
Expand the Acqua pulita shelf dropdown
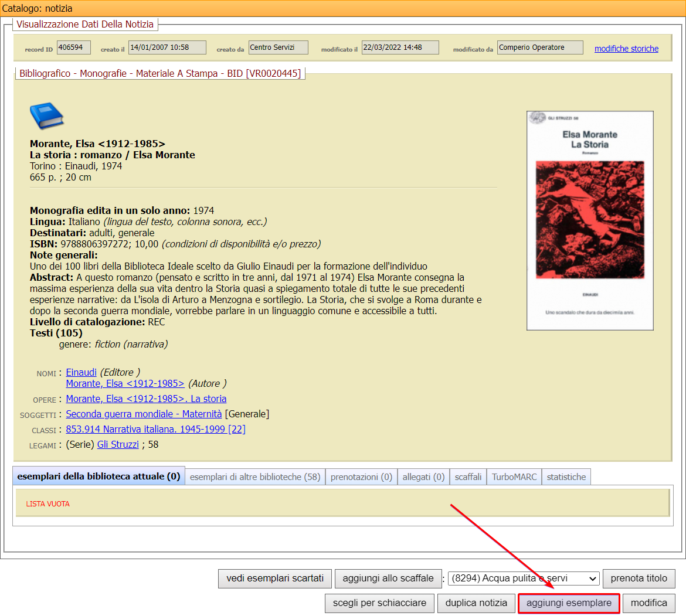click(524, 578)
